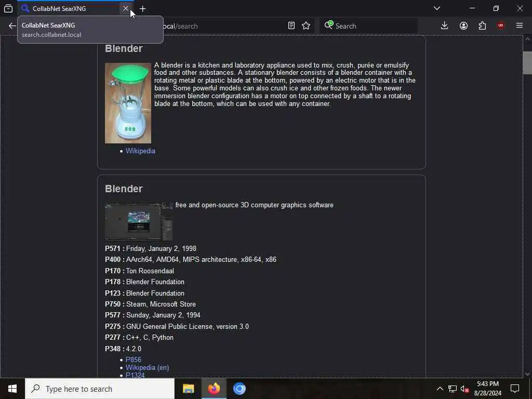Open the Firefox account icon
The image size is (532, 399).
click(463, 26)
